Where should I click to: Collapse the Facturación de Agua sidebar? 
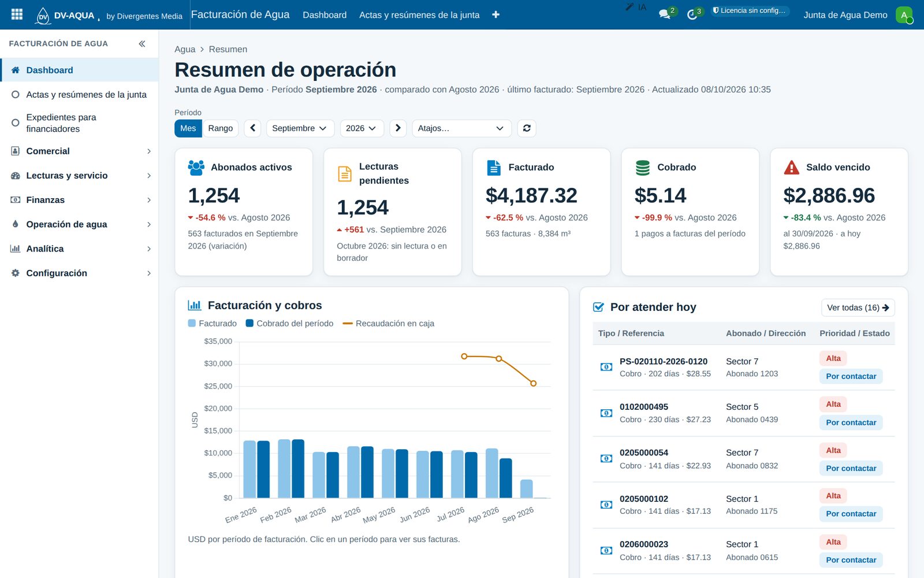tap(142, 43)
